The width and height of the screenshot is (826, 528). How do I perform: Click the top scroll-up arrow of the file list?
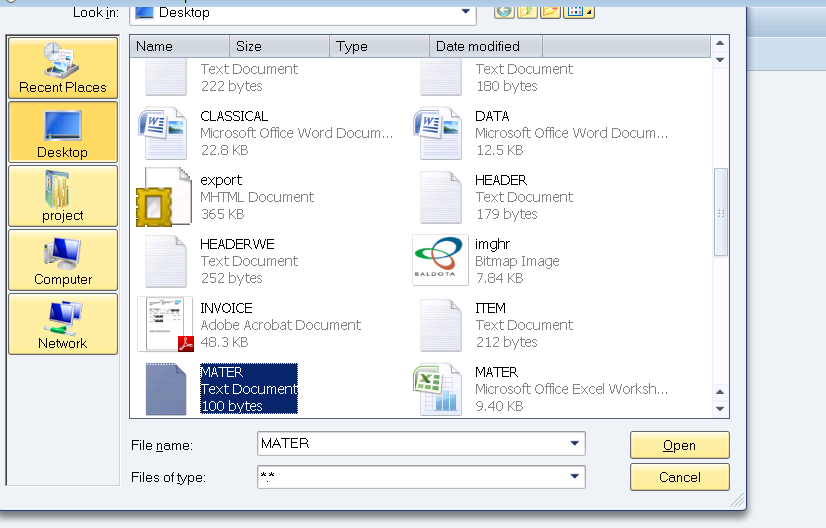point(720,43)
